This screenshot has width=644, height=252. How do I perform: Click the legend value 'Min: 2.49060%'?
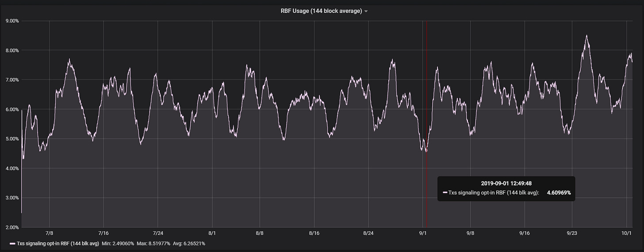click(119, 244)
